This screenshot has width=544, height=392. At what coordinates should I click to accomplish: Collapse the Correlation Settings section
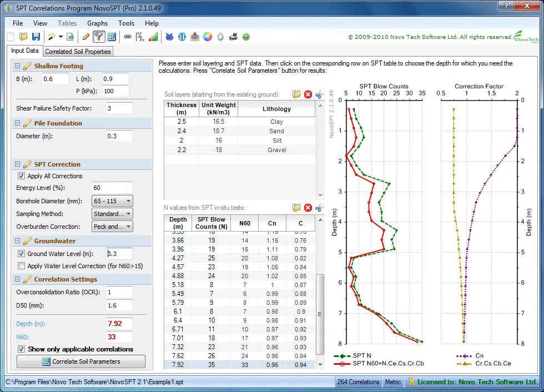coord(17,279)
